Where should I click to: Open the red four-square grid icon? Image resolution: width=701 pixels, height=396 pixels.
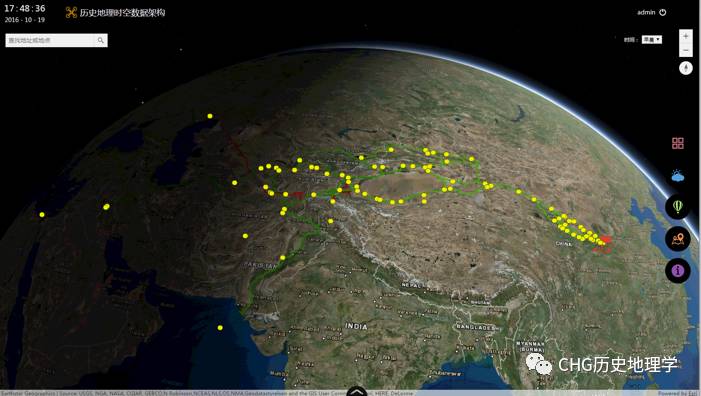(x=678, y=143)
